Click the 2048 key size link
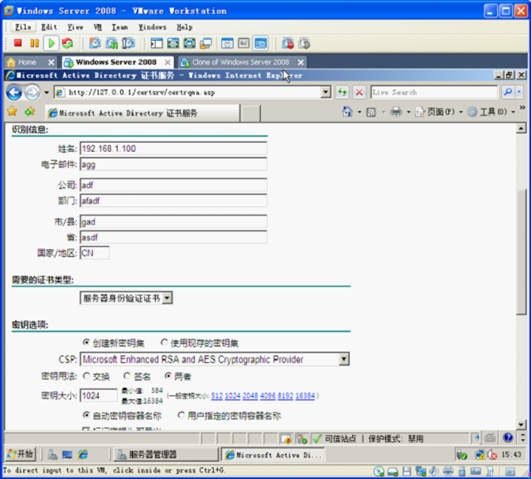This screenshot has width=531, height=479. [250, 396]
